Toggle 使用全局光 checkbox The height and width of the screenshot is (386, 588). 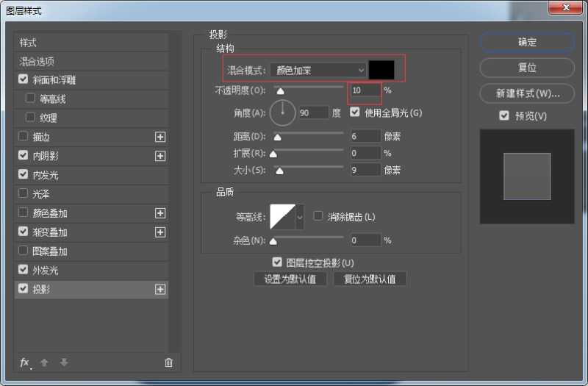355,112
